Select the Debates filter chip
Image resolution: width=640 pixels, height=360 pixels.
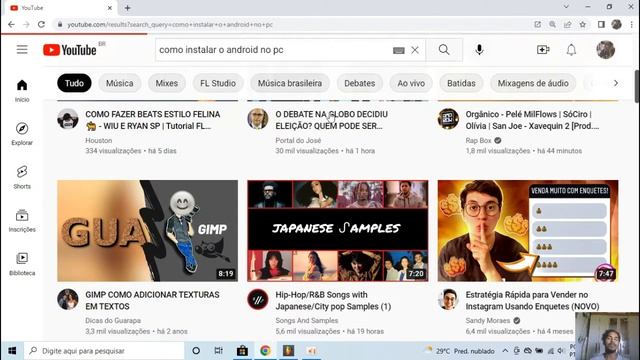360,83
